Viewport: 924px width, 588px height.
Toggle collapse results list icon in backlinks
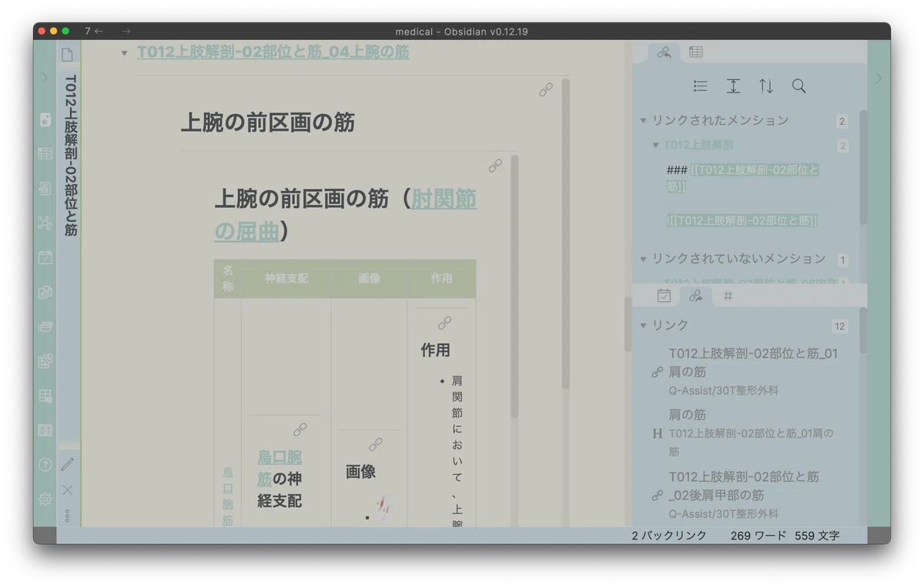700,86
